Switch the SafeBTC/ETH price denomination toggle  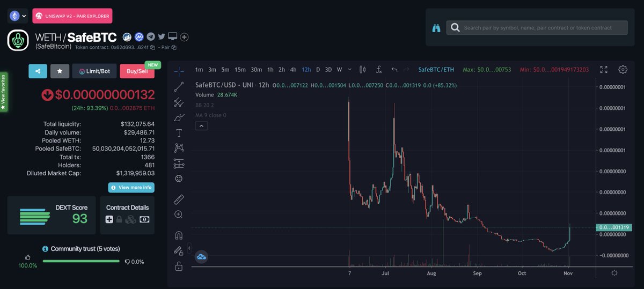(436, 70)
